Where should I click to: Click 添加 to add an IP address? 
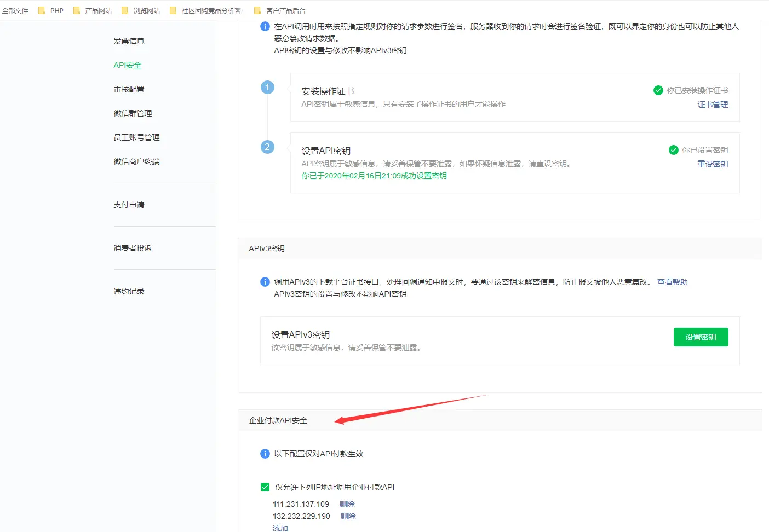click(280, 528)
